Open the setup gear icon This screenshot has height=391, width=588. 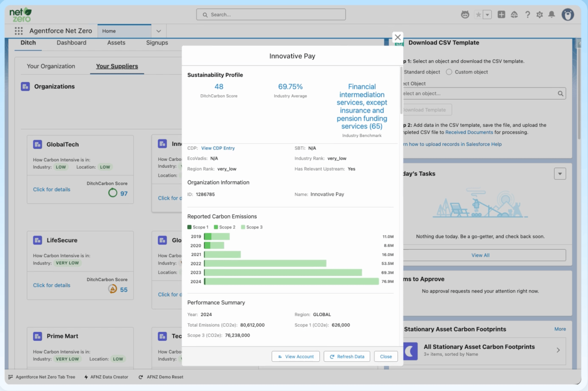pos(540,14)
